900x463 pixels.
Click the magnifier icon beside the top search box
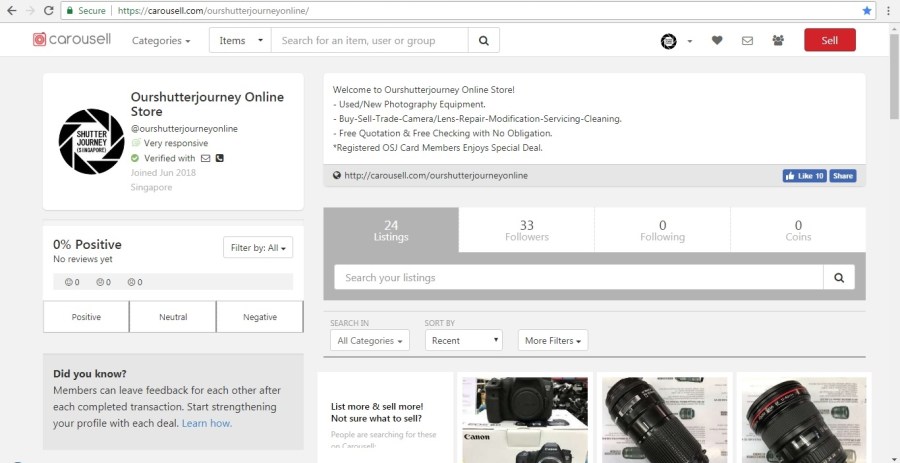tap(483, 40)
